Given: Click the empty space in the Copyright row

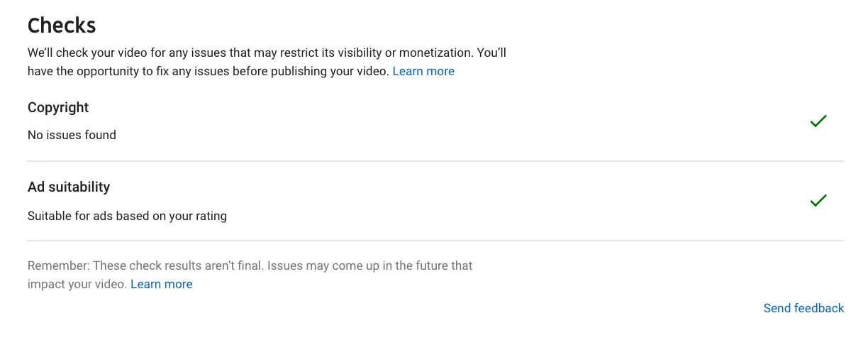Looking at the screenshot, I should [461, 121].
